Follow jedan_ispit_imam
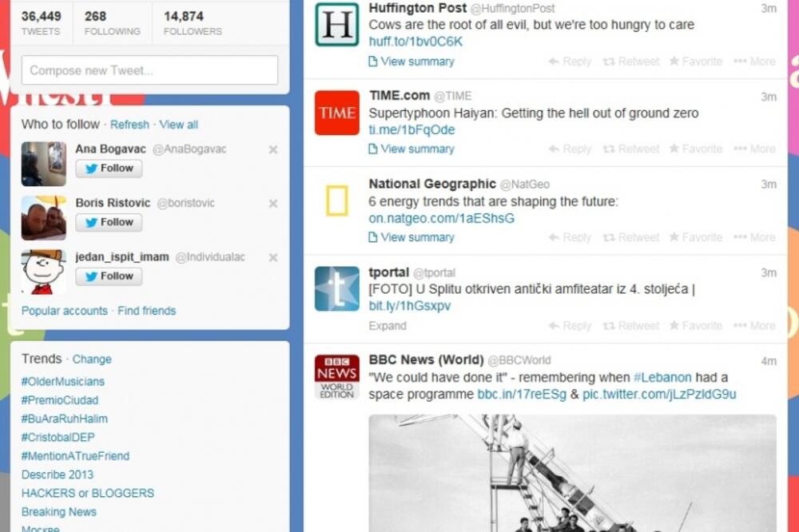Screen dimensions: 799x532 click(x=109, y=276)
